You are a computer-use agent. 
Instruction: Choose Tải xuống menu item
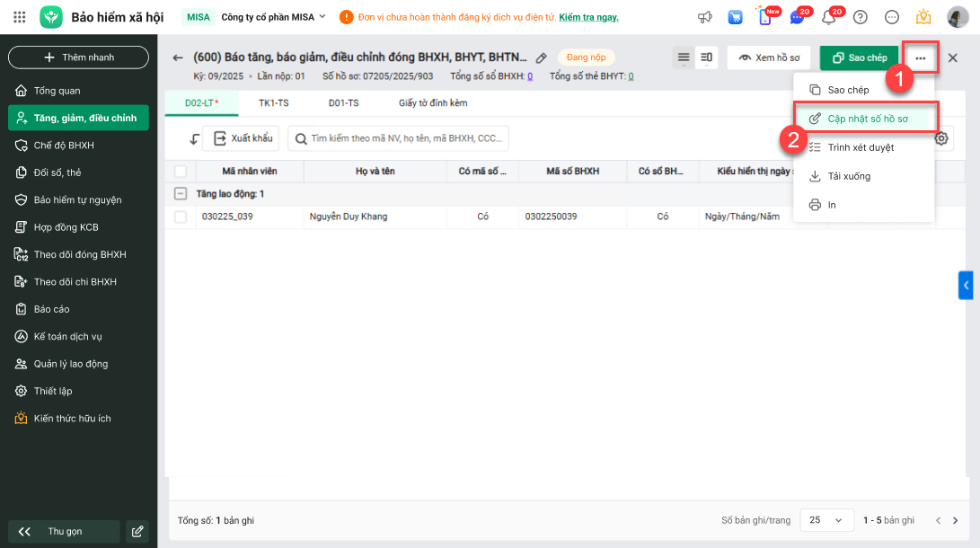click(x=864, y=176)
